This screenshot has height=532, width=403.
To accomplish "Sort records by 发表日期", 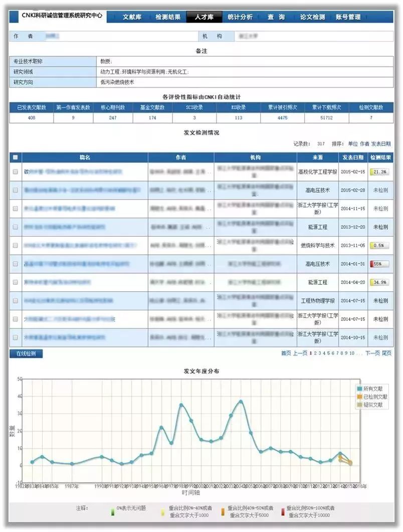I will 381,143.
